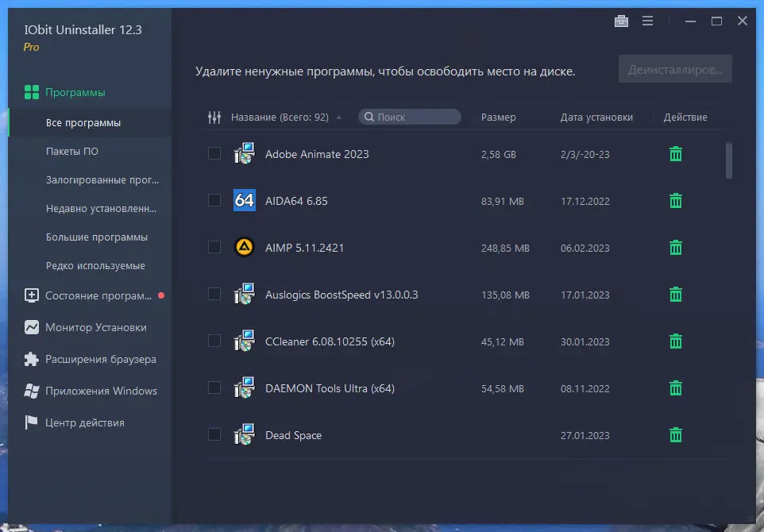
Task: Enable the DAEMON Tools Ultra checkbox
Action: (x=214, y=387)
